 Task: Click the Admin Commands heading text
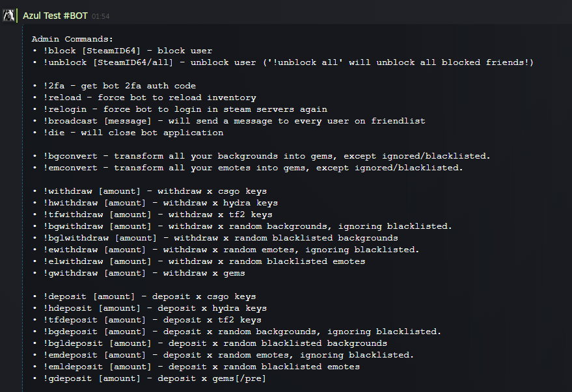coord(72,39)
